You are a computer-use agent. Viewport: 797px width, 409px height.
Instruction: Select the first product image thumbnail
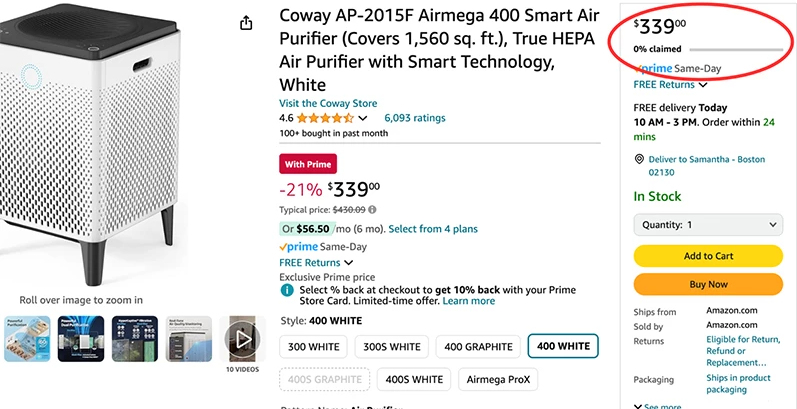point(27,339)
